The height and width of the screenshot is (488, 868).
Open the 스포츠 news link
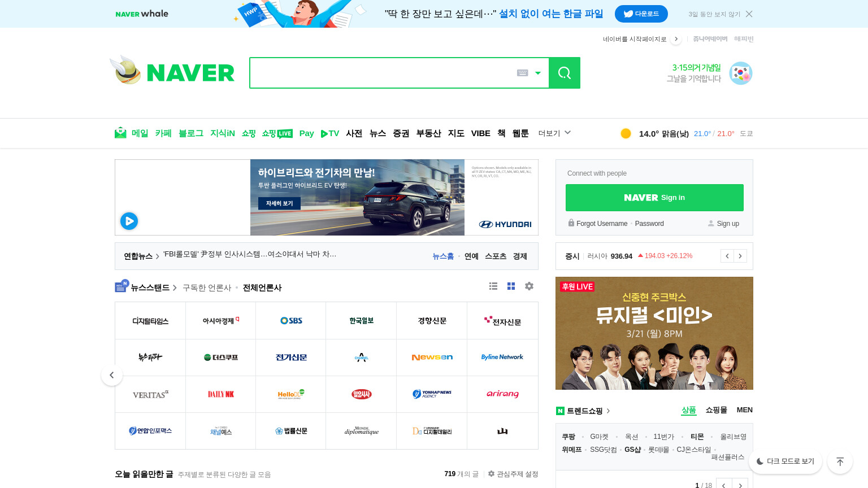pyautogui.click(x=496, y=256)
